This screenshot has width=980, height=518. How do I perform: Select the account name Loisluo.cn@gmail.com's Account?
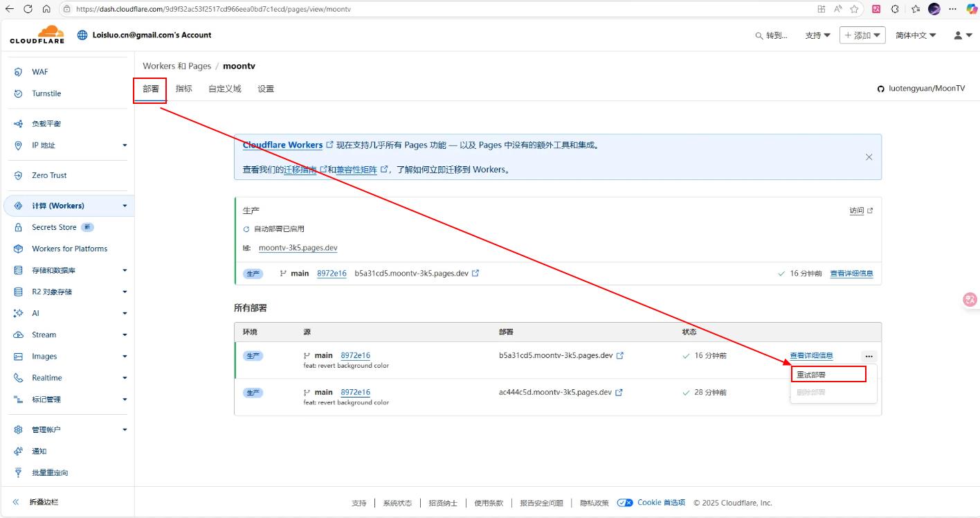click(x=152, y=35)
